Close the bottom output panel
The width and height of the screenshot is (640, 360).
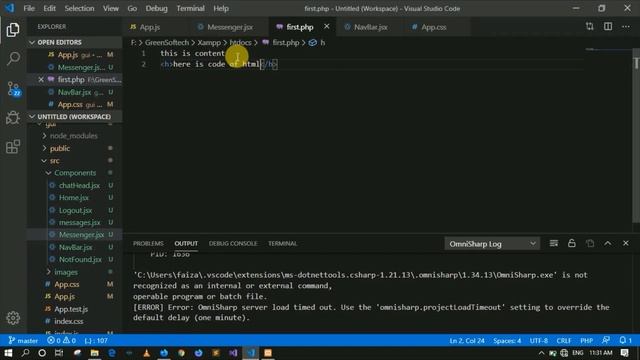coord(626,243)
